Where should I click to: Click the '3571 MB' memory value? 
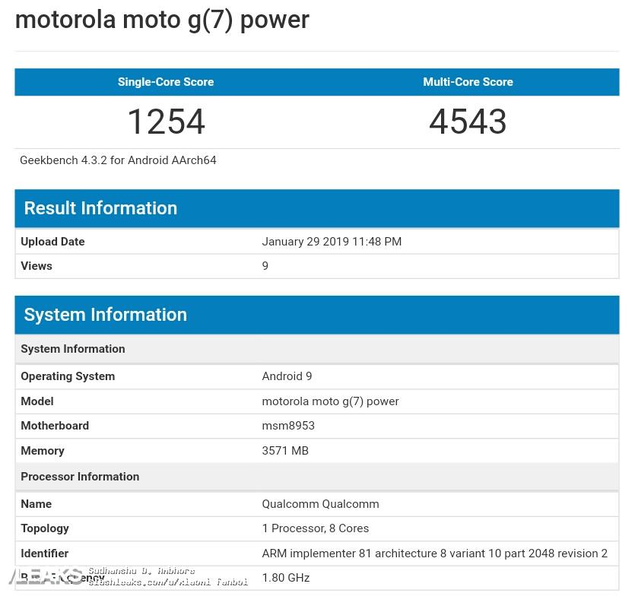pos(285,451)
